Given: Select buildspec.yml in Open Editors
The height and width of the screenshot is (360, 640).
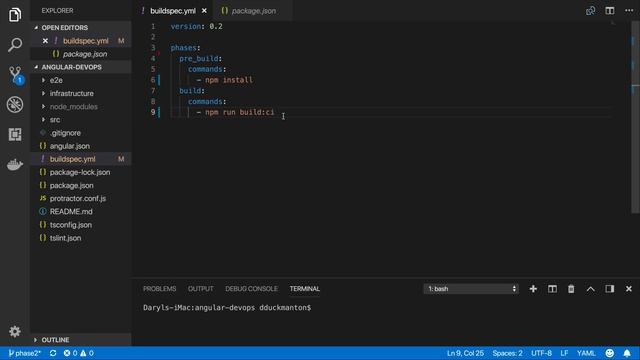Looking at the screenshot, I should [81, 41].
